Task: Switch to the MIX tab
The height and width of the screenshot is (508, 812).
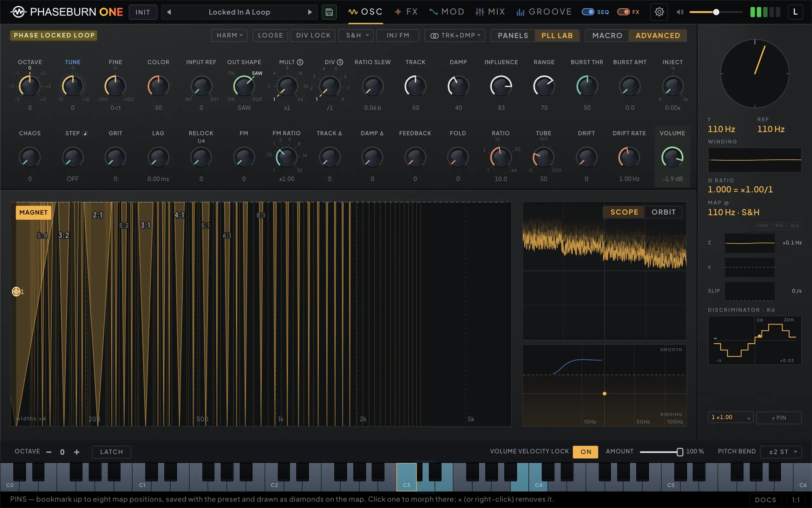Action: point(490,12)
